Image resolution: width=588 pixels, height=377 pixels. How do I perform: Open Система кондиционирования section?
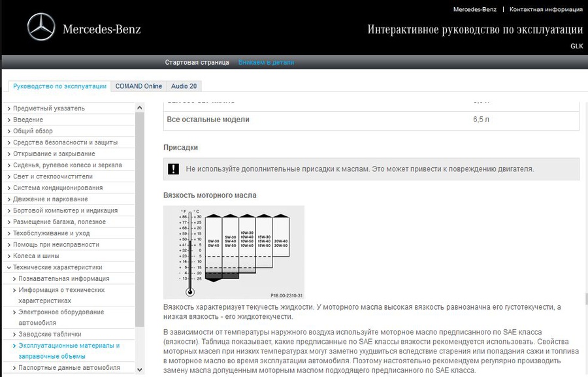pyautogui.click(x=57, y=188)
